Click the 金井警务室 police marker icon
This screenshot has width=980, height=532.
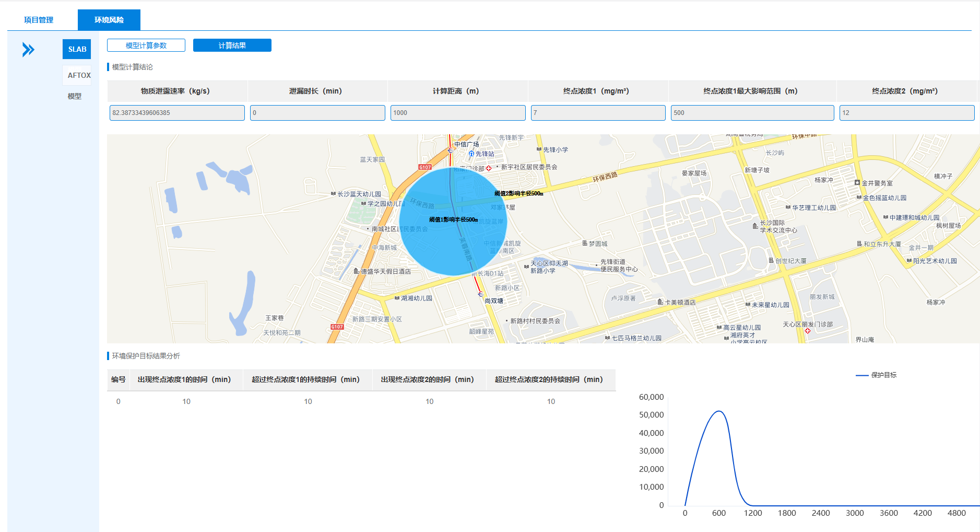click(x=857, y=183)
